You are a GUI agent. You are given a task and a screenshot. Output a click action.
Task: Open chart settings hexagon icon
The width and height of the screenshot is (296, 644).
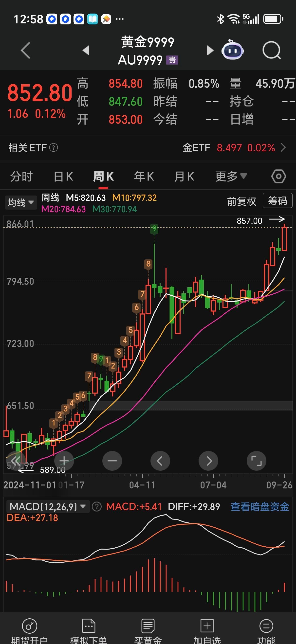(x=278, y=177)
